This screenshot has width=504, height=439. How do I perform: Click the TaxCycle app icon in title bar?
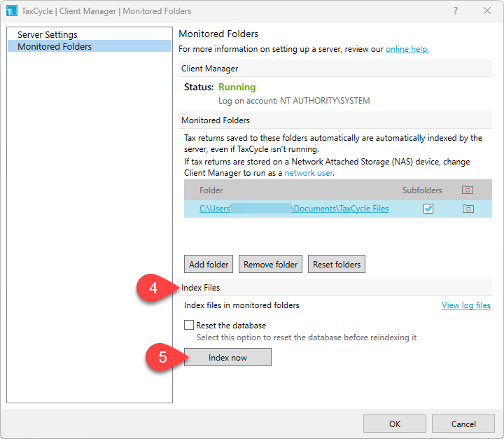(12, 11)
